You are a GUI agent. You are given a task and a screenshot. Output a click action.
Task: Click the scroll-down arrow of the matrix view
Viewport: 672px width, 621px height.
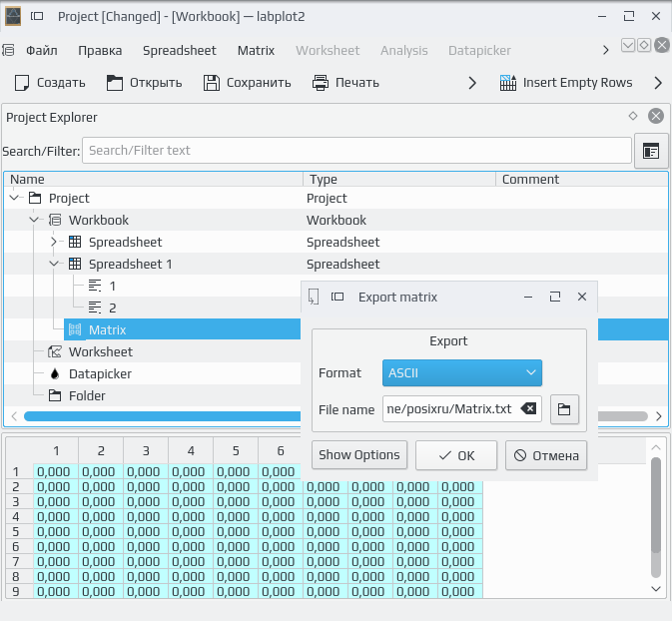click(x=656, y=589)
